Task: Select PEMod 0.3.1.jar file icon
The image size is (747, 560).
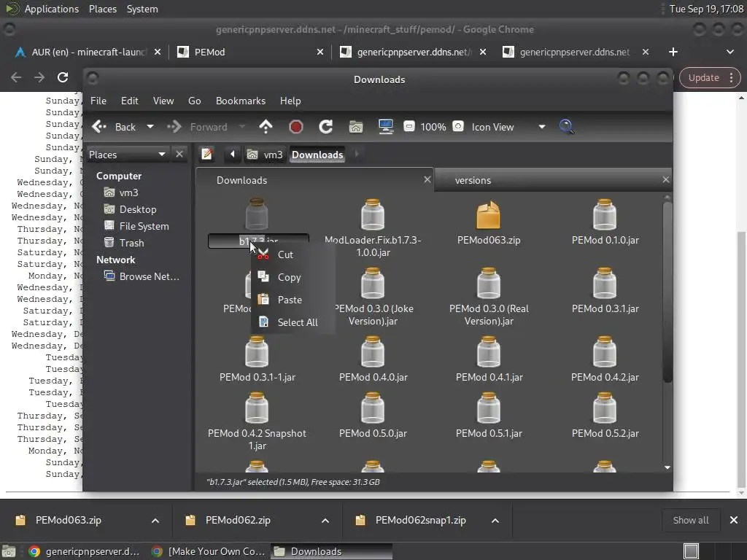Action: click(605, 284)
